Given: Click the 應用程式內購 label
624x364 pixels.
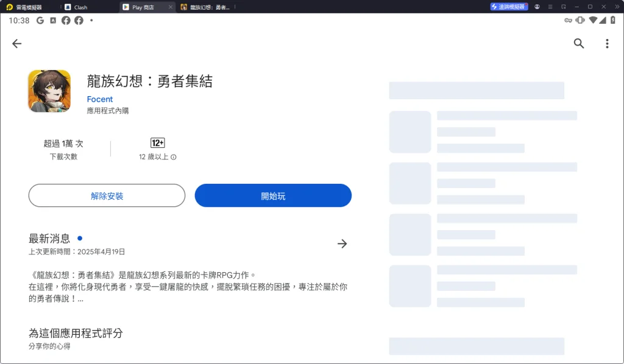Looking at the screenshot, I should (108, 110).
